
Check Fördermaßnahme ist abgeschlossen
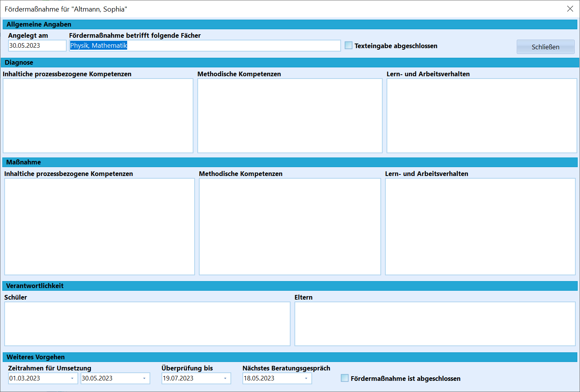tap(345, 378)
